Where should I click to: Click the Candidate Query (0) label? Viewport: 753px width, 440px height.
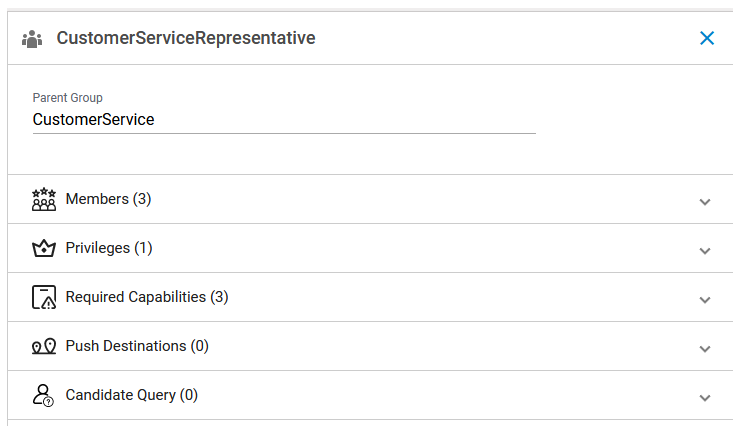coord(132,395)
